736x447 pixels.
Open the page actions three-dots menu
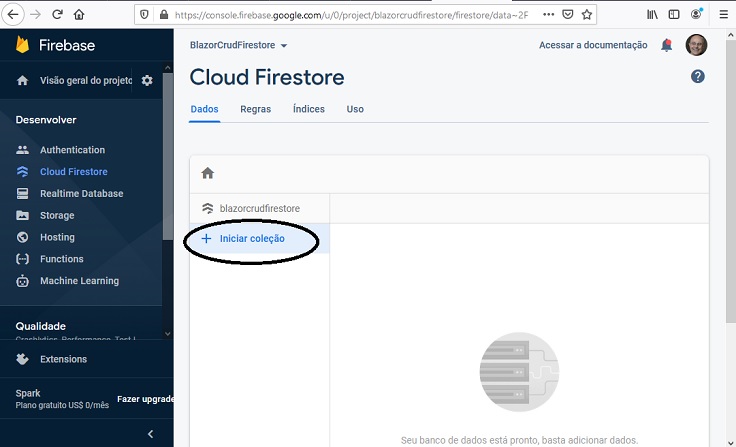[548, 15]
